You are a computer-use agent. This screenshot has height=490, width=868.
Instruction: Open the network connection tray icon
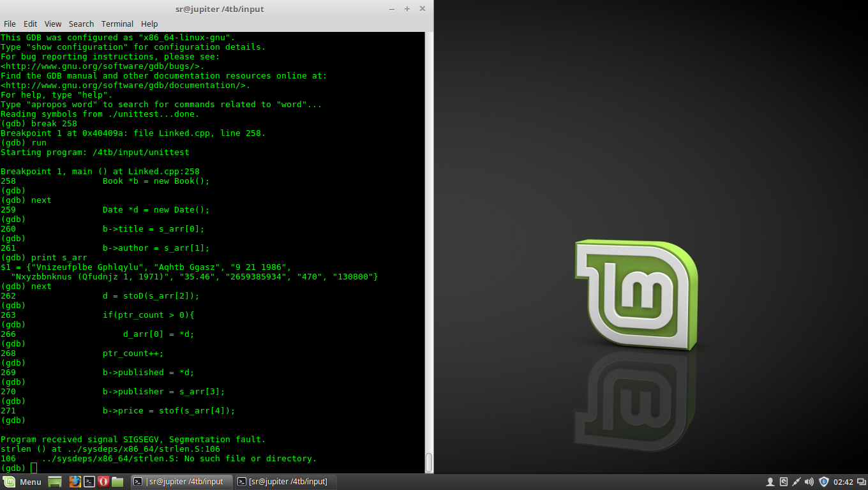[x=797, y=482]
